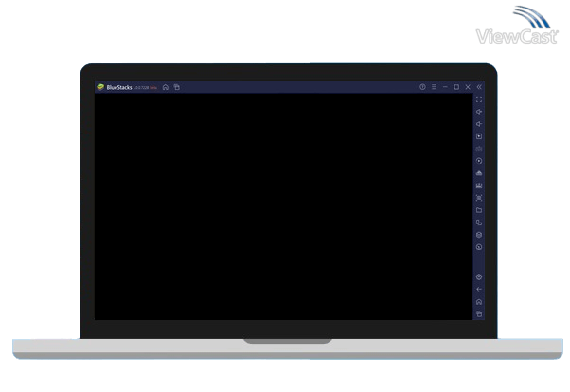The width and height of the screenshot is (570, 392).
Task: Open the help question mark icon
Action: point(422,87)
